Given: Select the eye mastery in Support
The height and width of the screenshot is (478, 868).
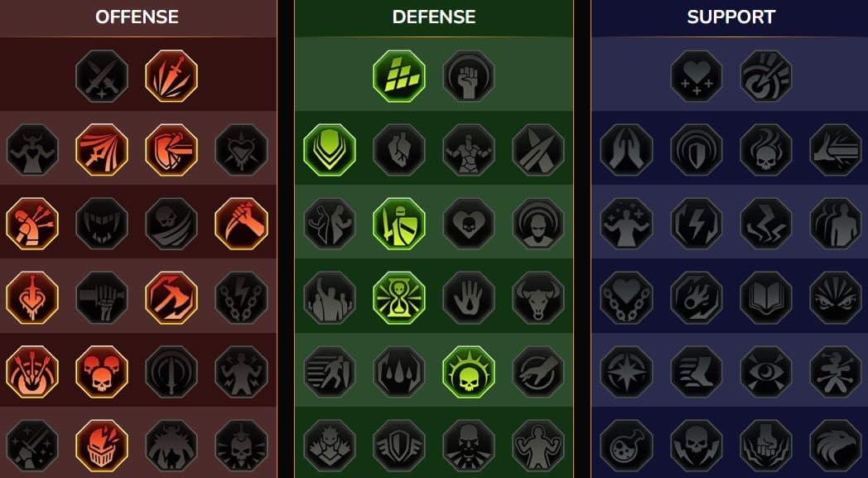Looking at the screenshot, I should coord(766,372).
